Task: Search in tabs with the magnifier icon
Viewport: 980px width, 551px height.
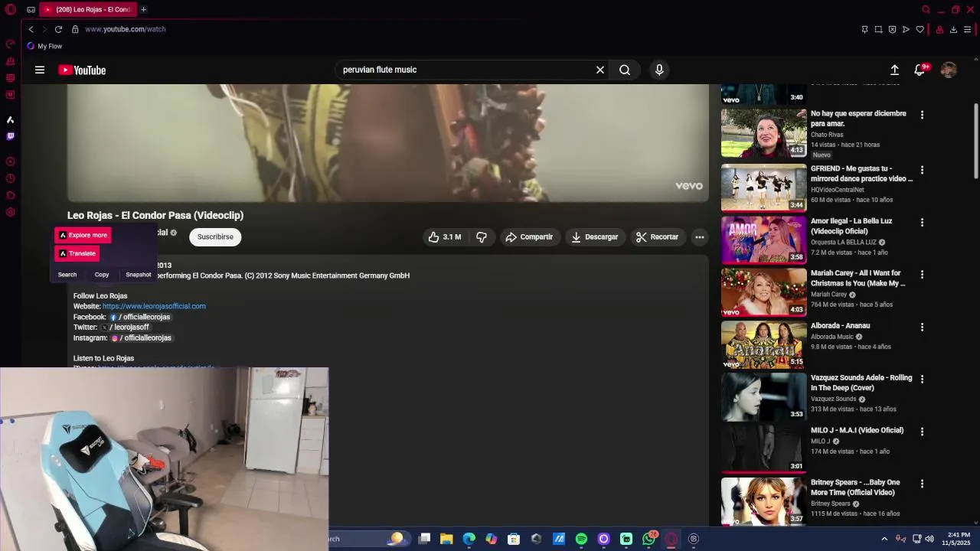Action: coord(926,10)
